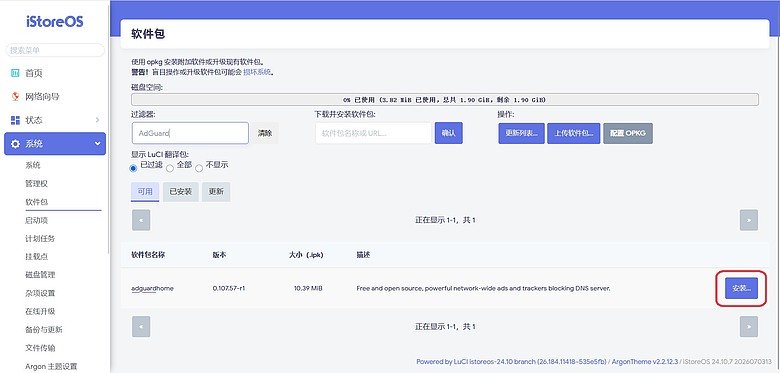Click the 配置 OPKG button
Viewport: 780px width, 373px height.
coord(628,133)
